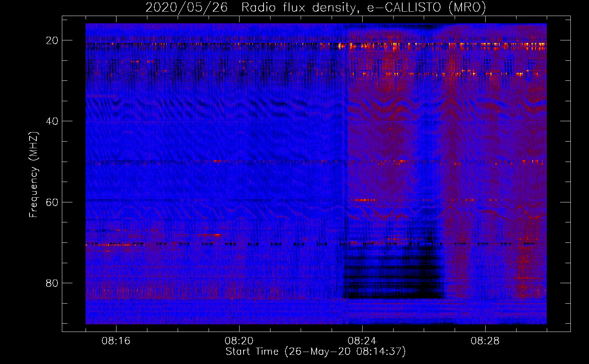
Task: Click the '40' frequency tick label
Action: tap(52, 121)
